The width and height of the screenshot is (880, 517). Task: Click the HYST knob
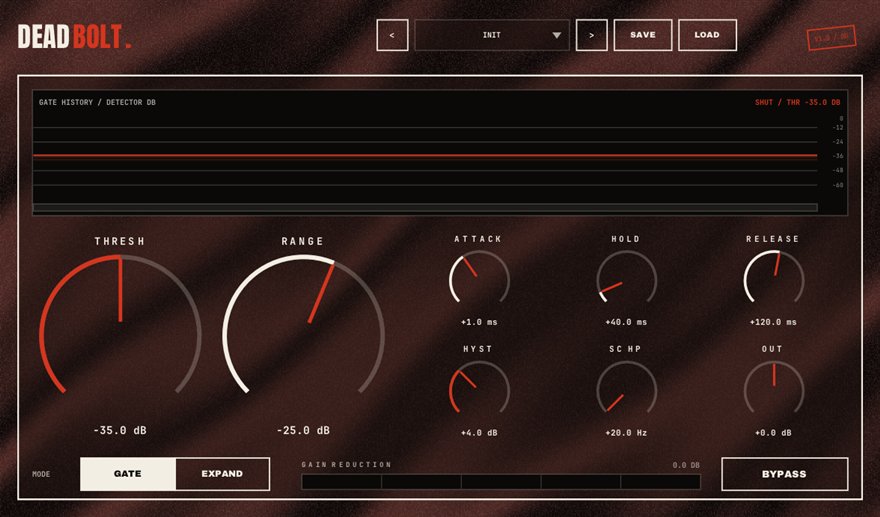[x=479, y=388]
